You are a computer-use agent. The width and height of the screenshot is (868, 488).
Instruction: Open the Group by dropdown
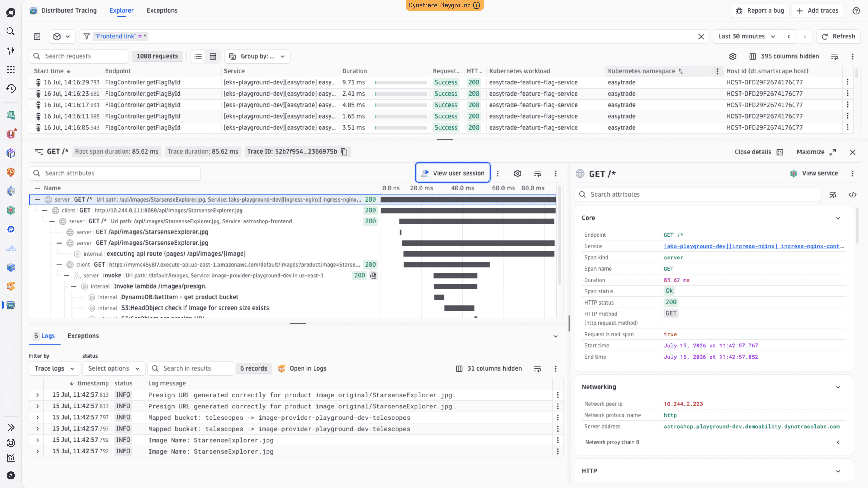(257, 56)
